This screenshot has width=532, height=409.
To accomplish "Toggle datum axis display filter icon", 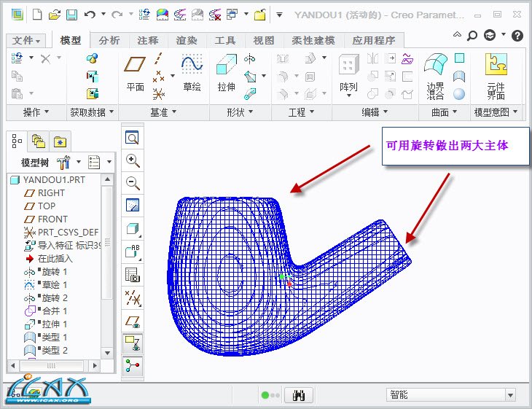I will point(133,297).
